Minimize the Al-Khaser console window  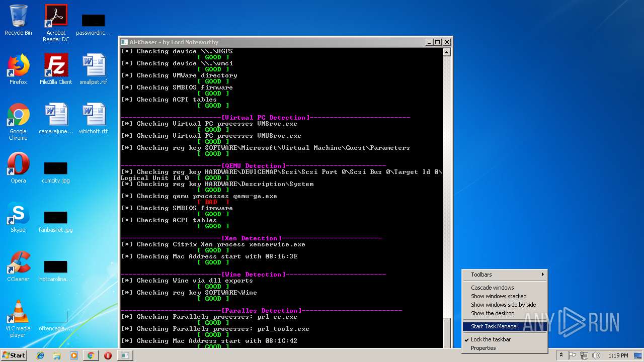tap(429, 42)
